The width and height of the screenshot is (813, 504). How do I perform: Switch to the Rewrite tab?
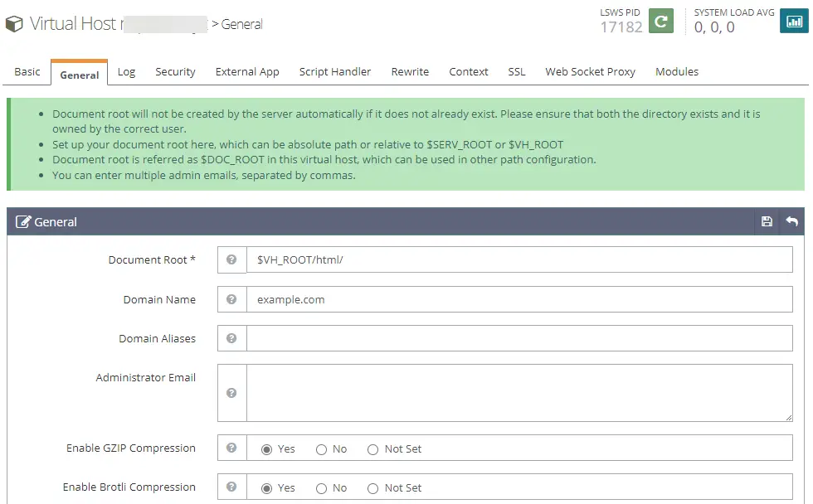click(x=410, y=72)
